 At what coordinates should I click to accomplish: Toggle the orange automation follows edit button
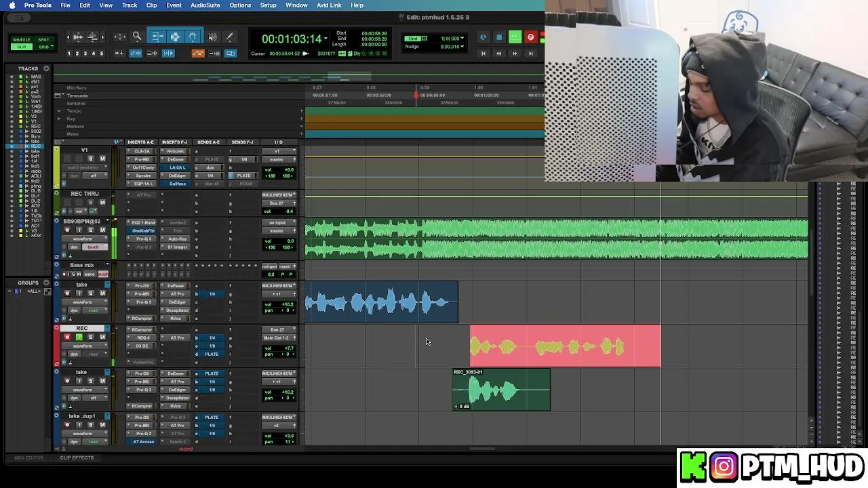coord(198,53)
